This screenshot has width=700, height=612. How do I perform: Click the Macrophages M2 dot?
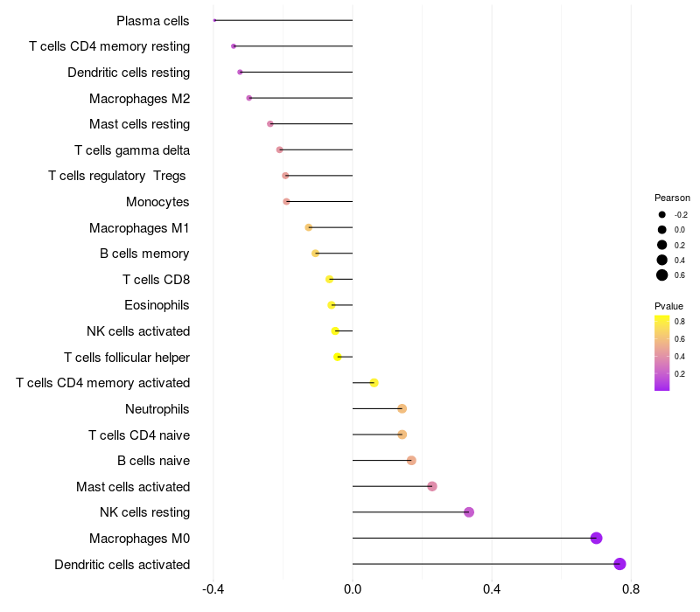[x=249, y=98]
